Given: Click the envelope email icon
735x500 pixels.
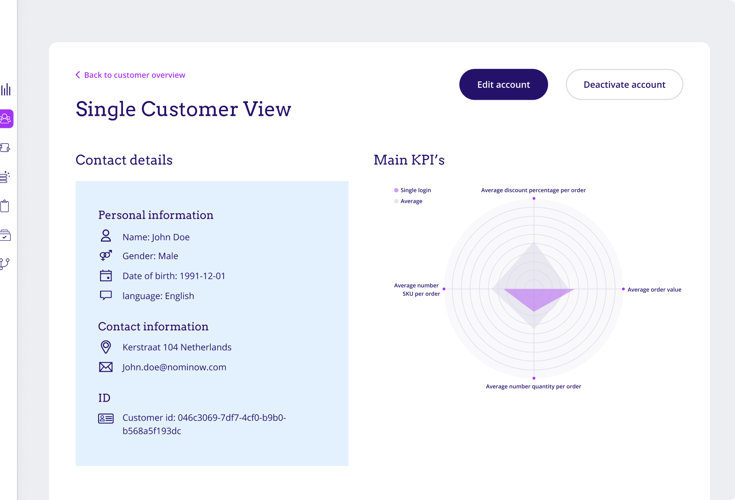Looking at the screenshot, I should point(106,367).
